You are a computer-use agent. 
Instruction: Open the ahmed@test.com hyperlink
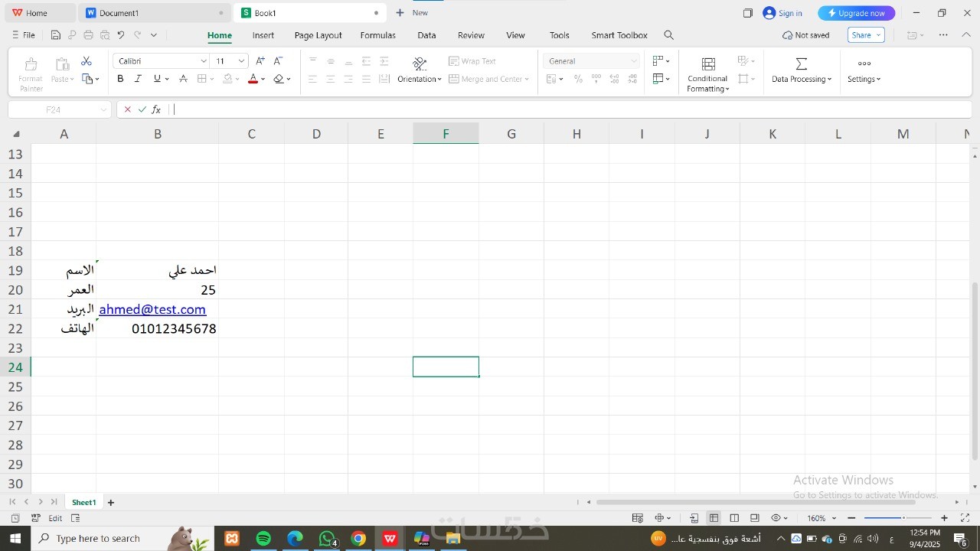coord(152,309)
